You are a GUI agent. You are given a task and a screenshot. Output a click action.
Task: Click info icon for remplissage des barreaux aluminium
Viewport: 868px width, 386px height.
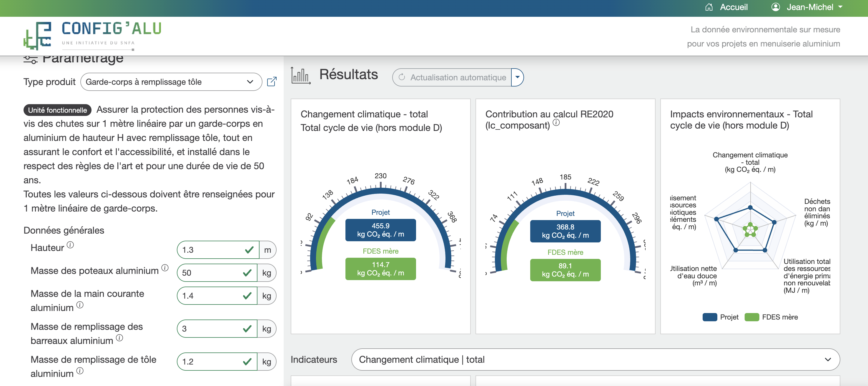[x=119, y=338]
